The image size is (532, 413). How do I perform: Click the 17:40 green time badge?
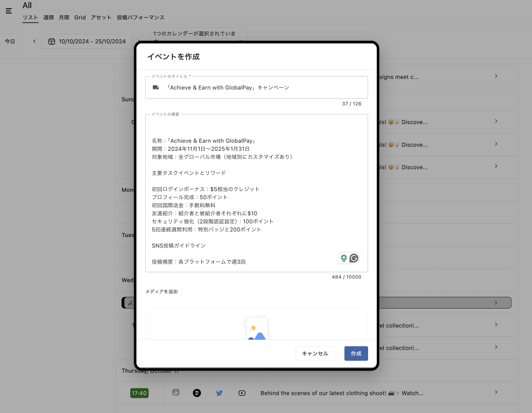[139, 393]
